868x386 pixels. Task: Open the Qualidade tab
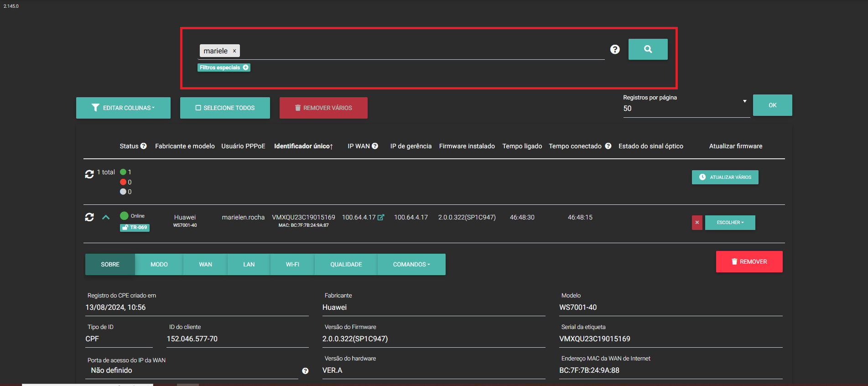(x=346, y=265)
